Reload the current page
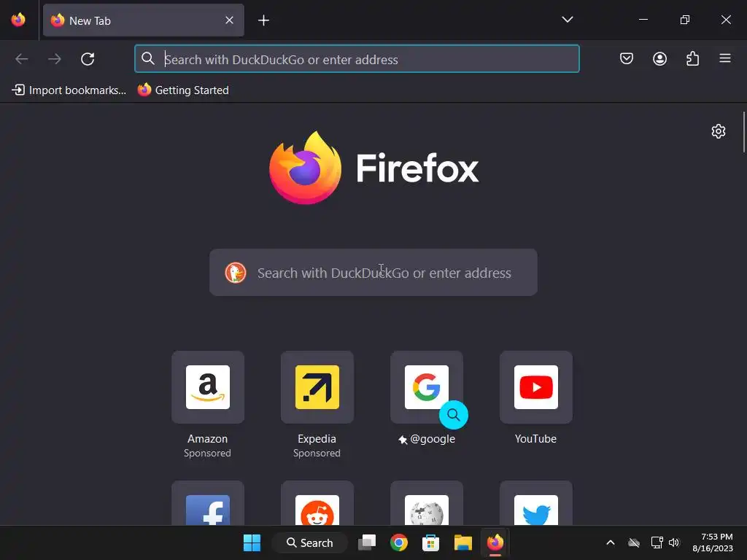 (88, 59)
